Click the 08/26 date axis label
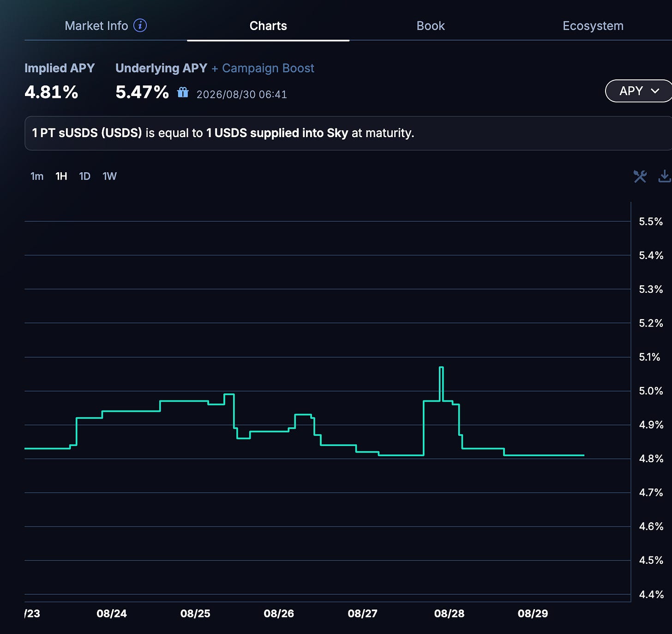The height and width of the screenshot is (634, 672). [279, 614]
